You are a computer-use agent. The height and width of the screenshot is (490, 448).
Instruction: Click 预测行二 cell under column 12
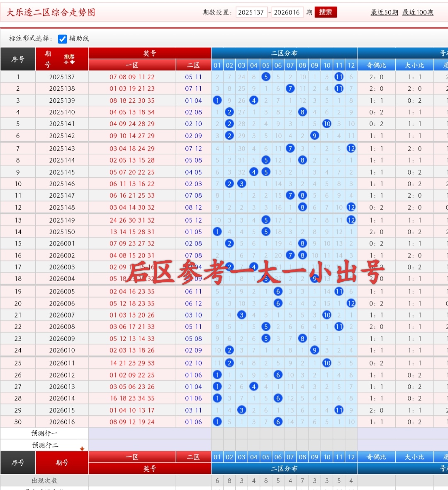point(351,445)
